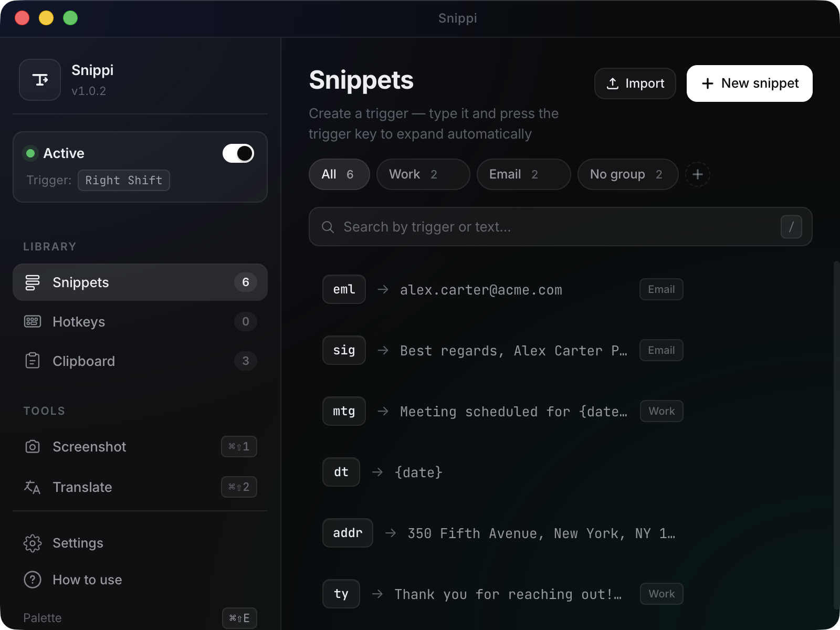Filter by the Work group tab

click(423, 174)
